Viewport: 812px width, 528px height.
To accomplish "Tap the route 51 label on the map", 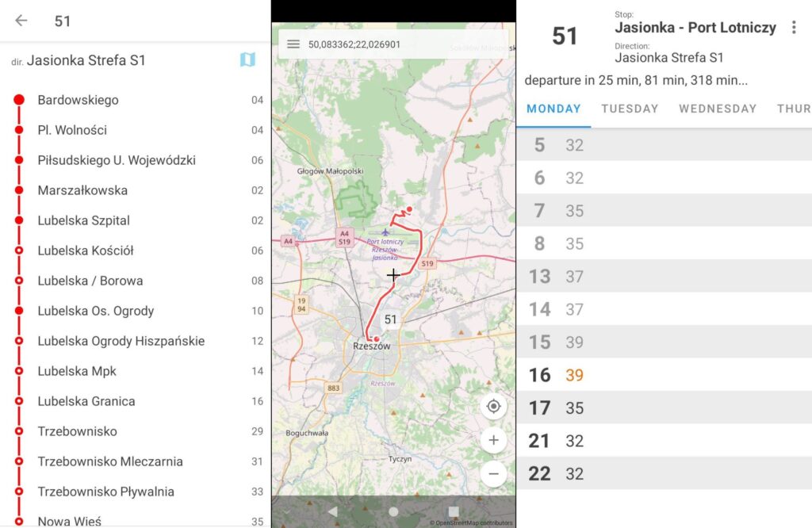I will click(x=390, y=319).
